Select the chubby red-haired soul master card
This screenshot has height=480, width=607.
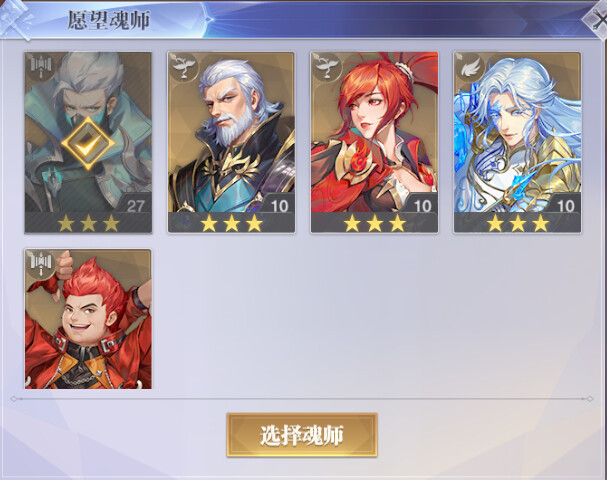[88, 319]
